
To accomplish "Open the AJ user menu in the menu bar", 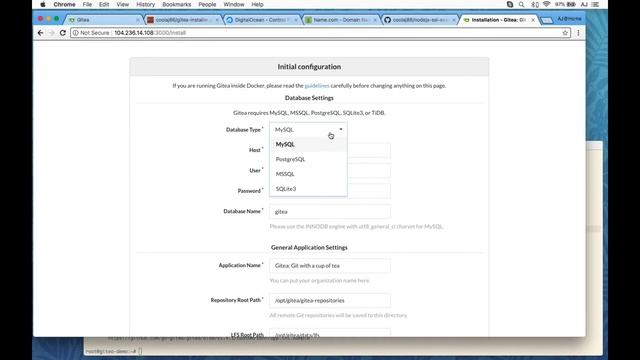I will [584, 4].
